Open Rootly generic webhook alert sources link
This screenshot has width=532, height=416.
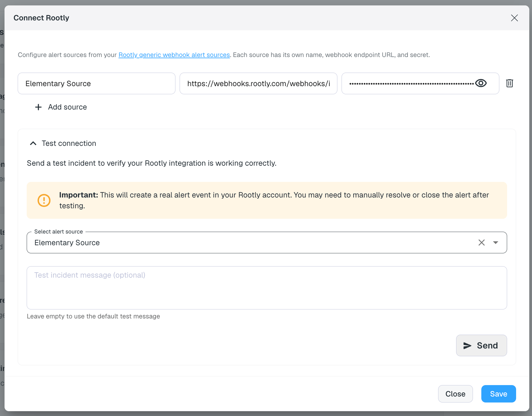pyautogui.click(x=174, y=55)
